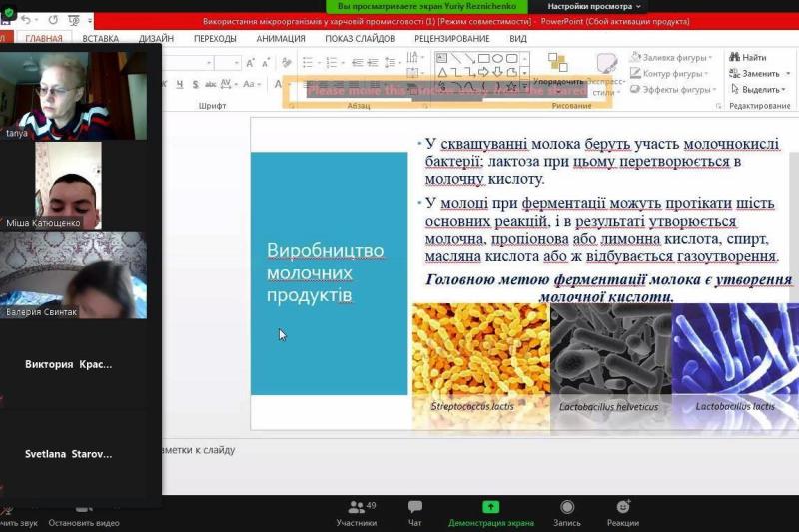Start recording the meeting
The image size is (799, 532).
pos(567,513)
